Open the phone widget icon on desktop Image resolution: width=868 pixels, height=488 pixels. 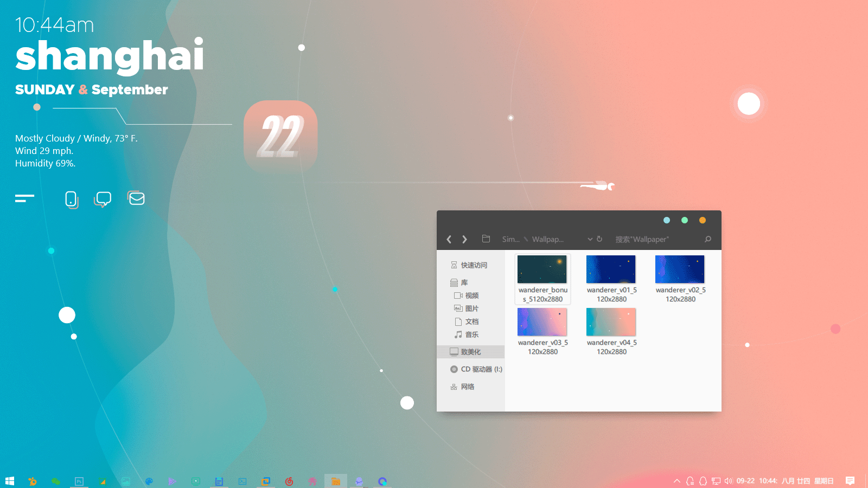pyautogui.click(x=71, y=199)
